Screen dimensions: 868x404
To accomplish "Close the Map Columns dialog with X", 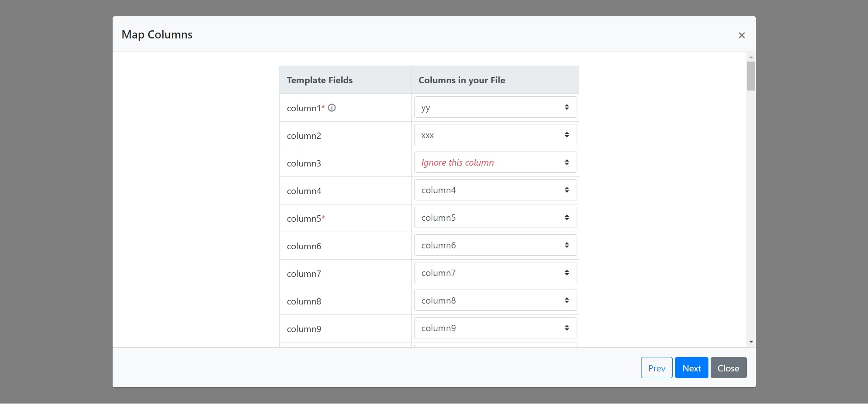I will 741,35.
